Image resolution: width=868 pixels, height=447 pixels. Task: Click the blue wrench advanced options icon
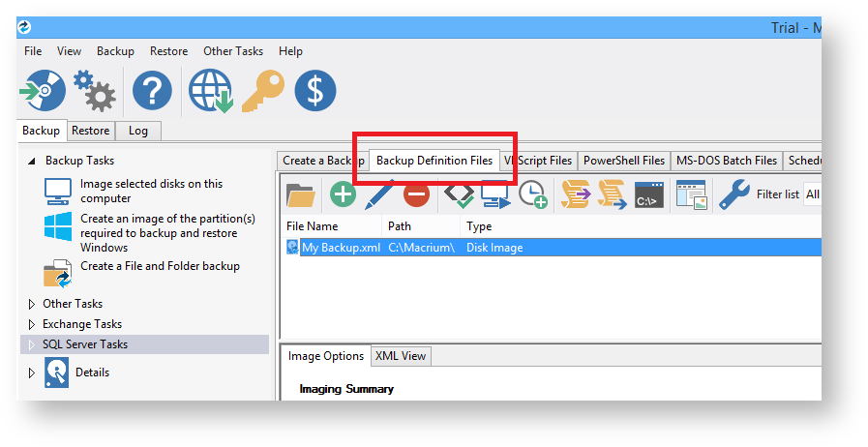[734, 194]
